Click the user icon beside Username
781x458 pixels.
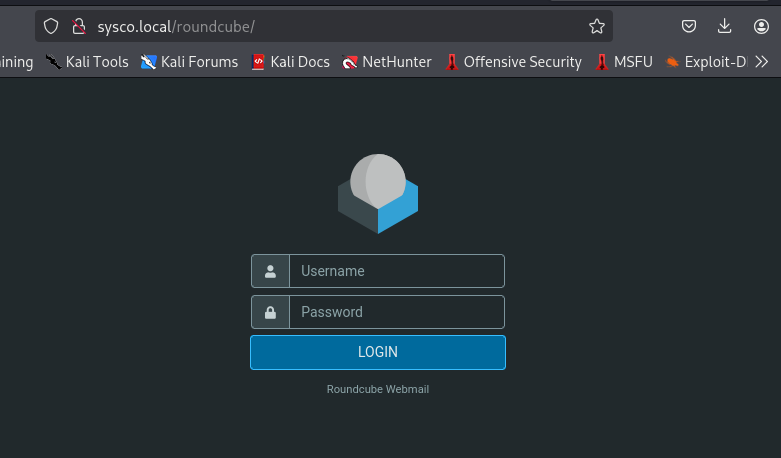270,271
